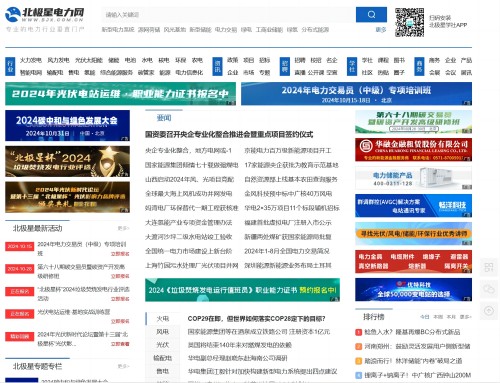Open the 风力发电 nav link

pos(58,60)
